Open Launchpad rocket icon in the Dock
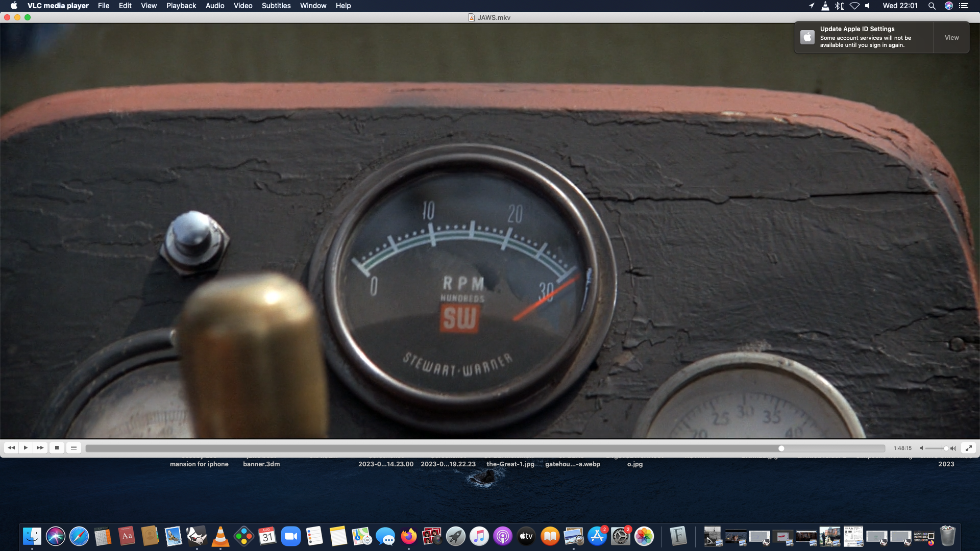The width and height of the screenshot is (980, 551). click(x=455, y=536)
